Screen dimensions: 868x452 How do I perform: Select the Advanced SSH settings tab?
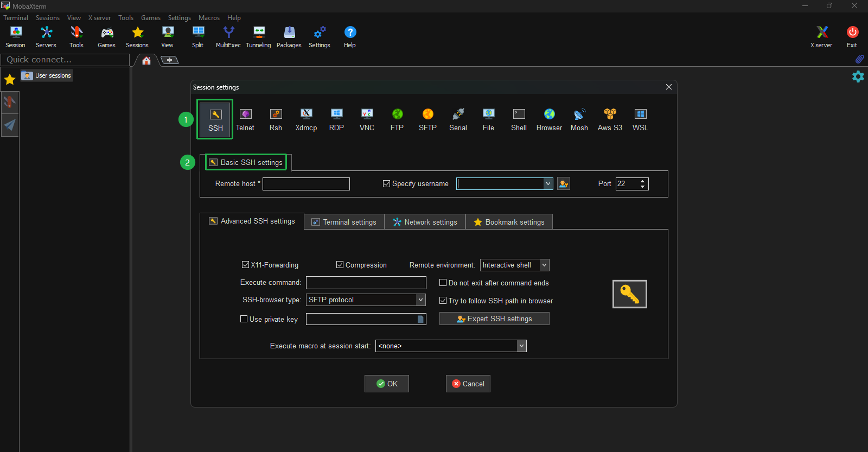(252, 221)
